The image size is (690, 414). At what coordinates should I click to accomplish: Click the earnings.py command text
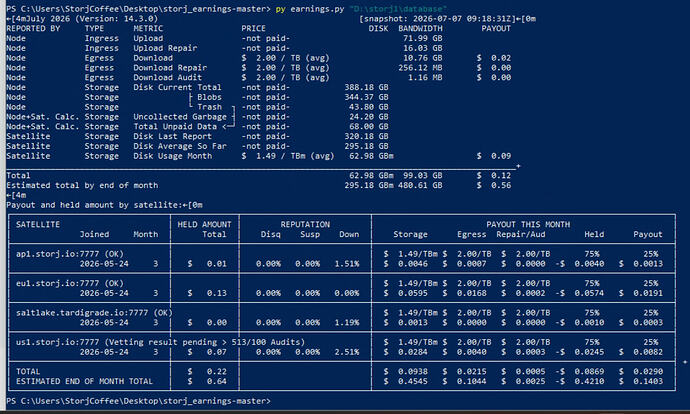pyautogui.click(x=317, y=9)
